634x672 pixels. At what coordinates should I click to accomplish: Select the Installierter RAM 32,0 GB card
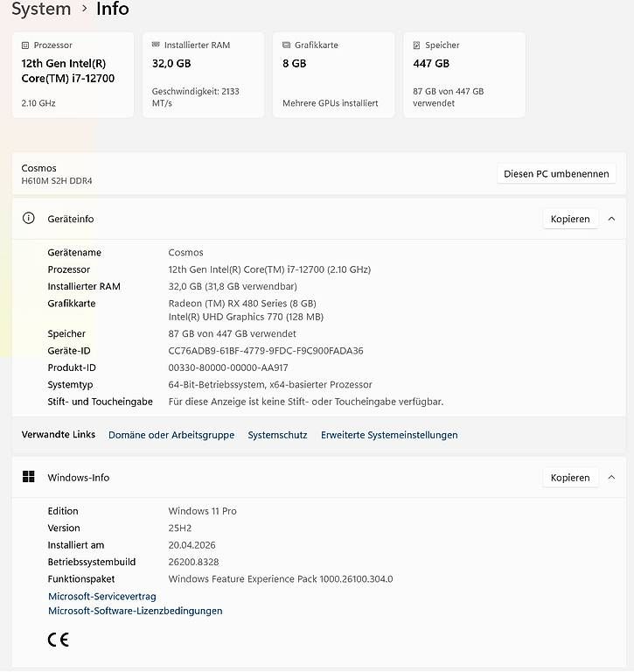pyautogui.click(x=203, y=74)
